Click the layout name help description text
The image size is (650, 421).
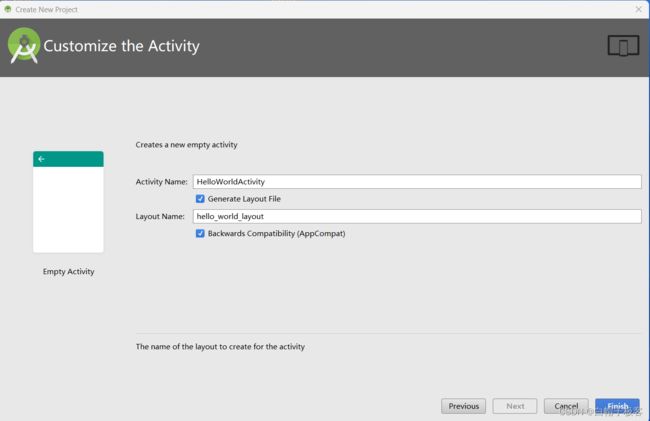[220, 346]
